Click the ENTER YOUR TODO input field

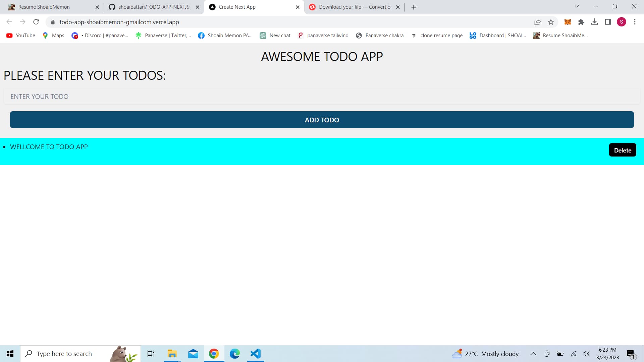click(x=322, y=96)
